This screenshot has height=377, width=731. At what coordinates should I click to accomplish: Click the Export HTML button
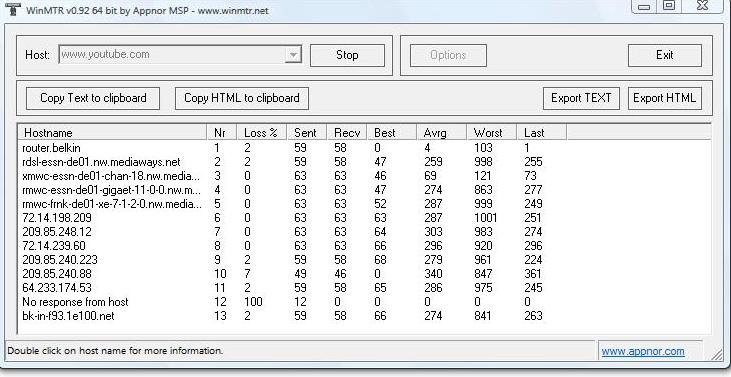[x=665, y=98]
